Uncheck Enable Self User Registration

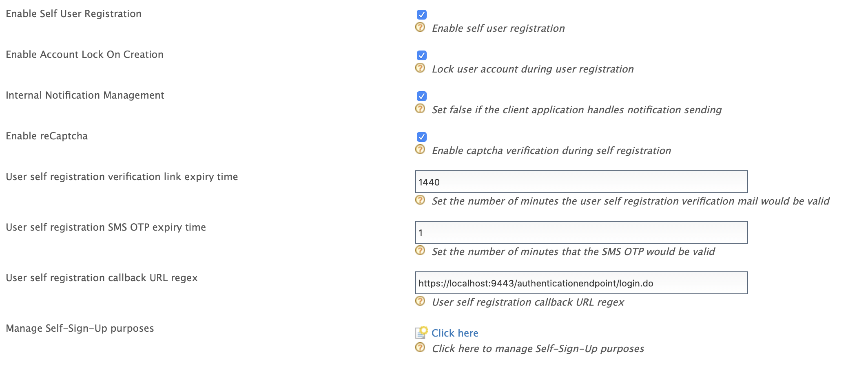click(421, 14)
